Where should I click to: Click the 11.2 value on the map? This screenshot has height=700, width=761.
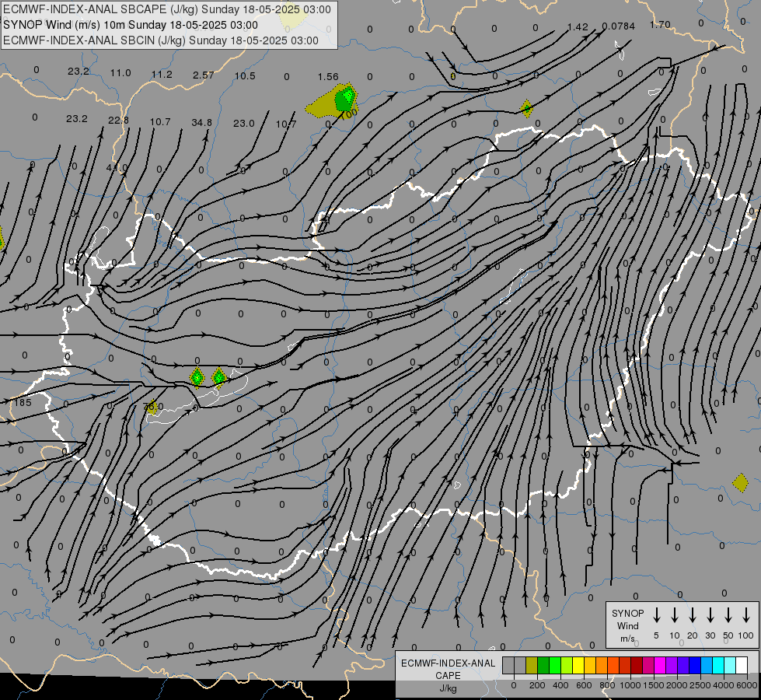162,74
